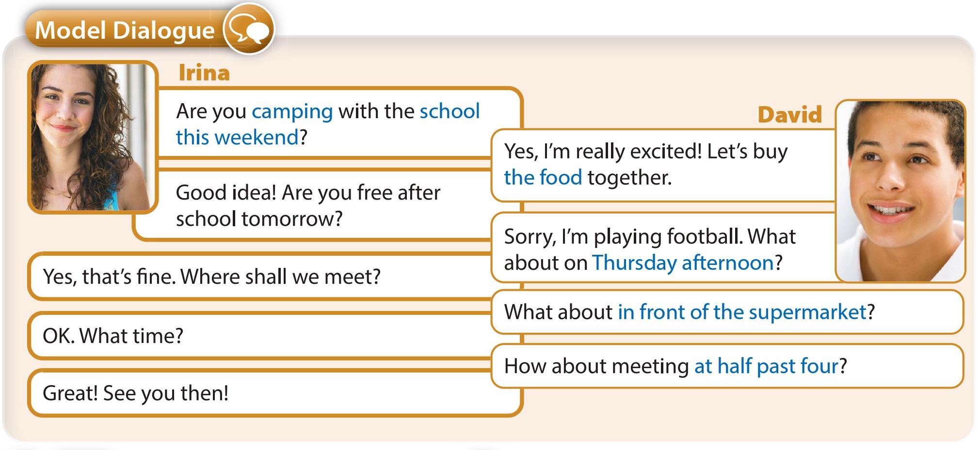Click the name label David
This screenshot has height=450, width=980.
click(x=789, y=115)
